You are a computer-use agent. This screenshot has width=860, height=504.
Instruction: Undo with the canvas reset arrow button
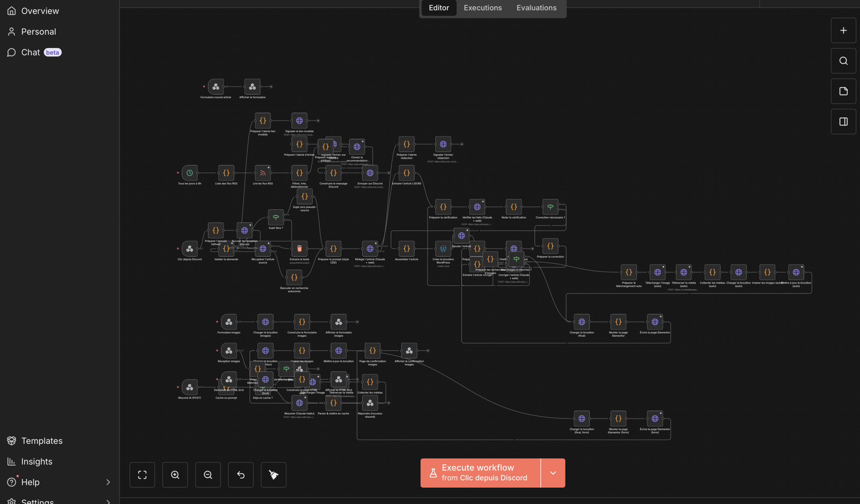click(241, 475)
